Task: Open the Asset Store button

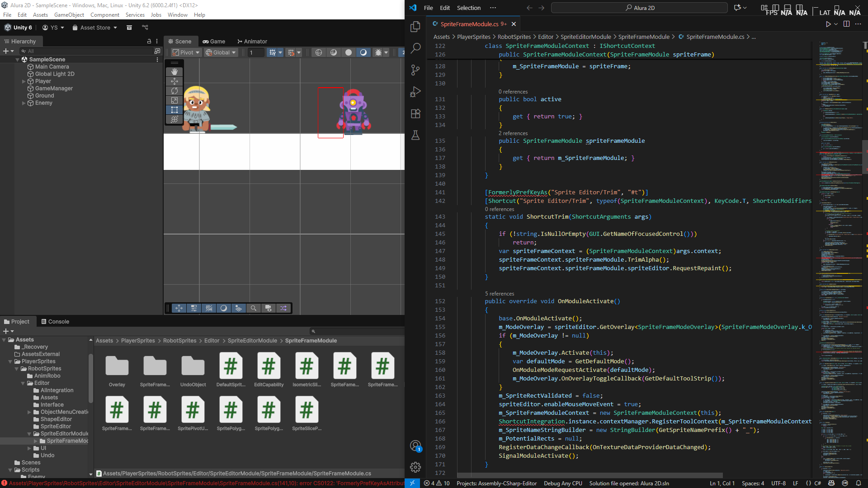Action: [95, 28]
